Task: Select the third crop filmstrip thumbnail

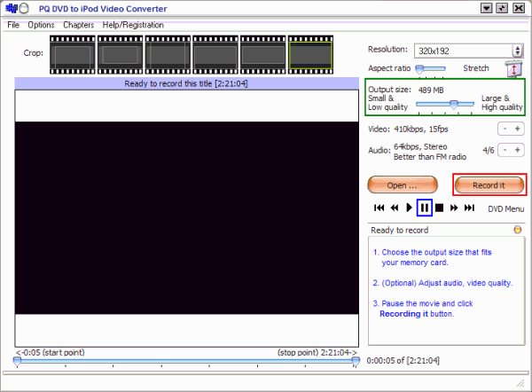Action: point(168,55)
